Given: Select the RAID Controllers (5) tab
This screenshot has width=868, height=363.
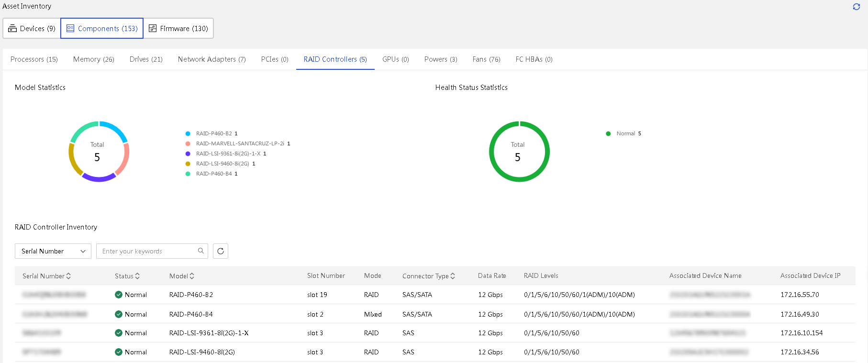Looking at the screenshot, I should 335,59.
